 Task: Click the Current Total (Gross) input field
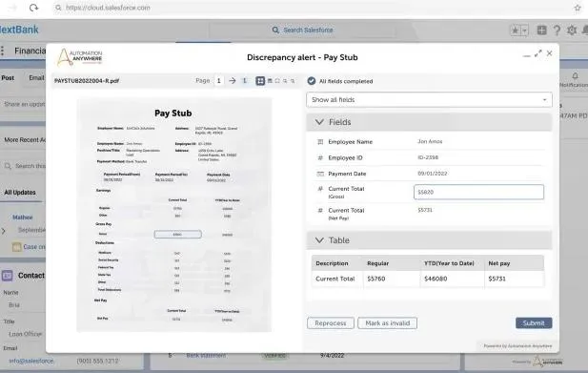[x=478, y=192]
